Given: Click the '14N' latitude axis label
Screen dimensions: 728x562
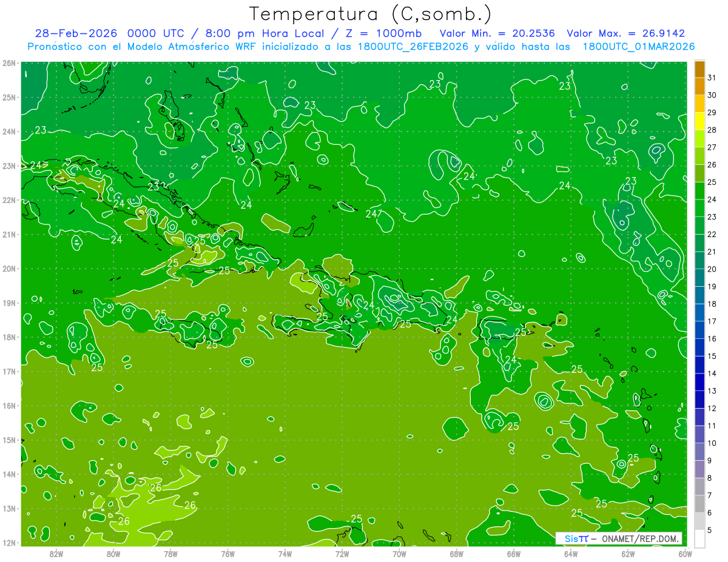Looking at the screenshot, I should click(x=9, y=474).
